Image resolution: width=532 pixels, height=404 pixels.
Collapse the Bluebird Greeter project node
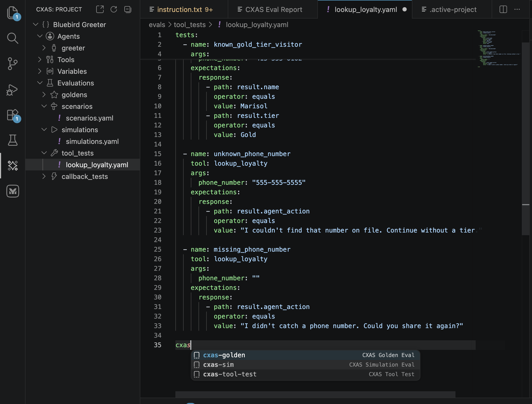coord(35,24)
